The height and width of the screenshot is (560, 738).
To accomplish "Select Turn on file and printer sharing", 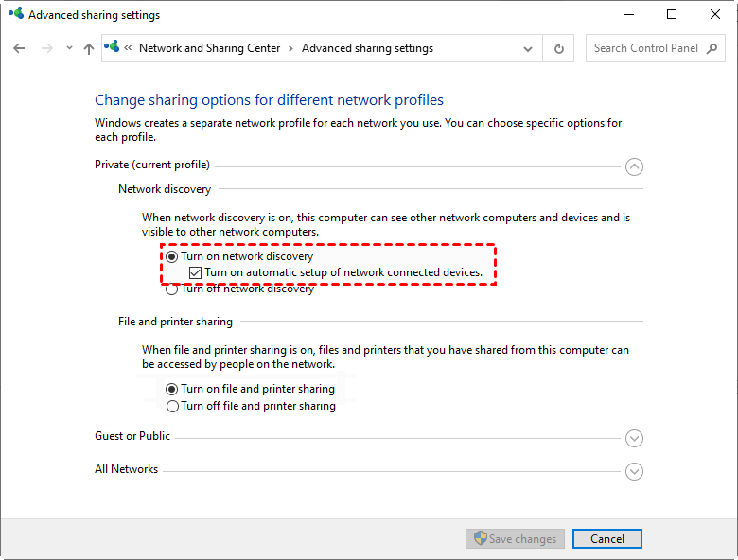I will tap(172, 389).
